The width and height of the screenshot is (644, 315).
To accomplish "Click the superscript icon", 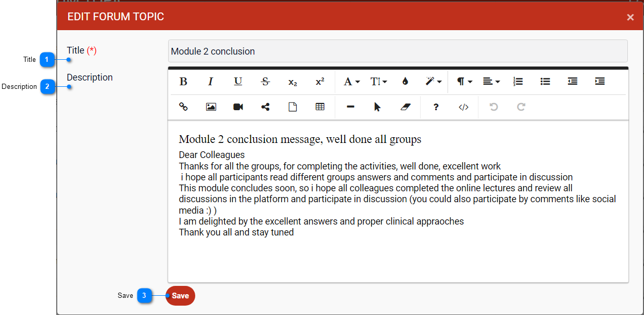I will (x=320, y=82).
